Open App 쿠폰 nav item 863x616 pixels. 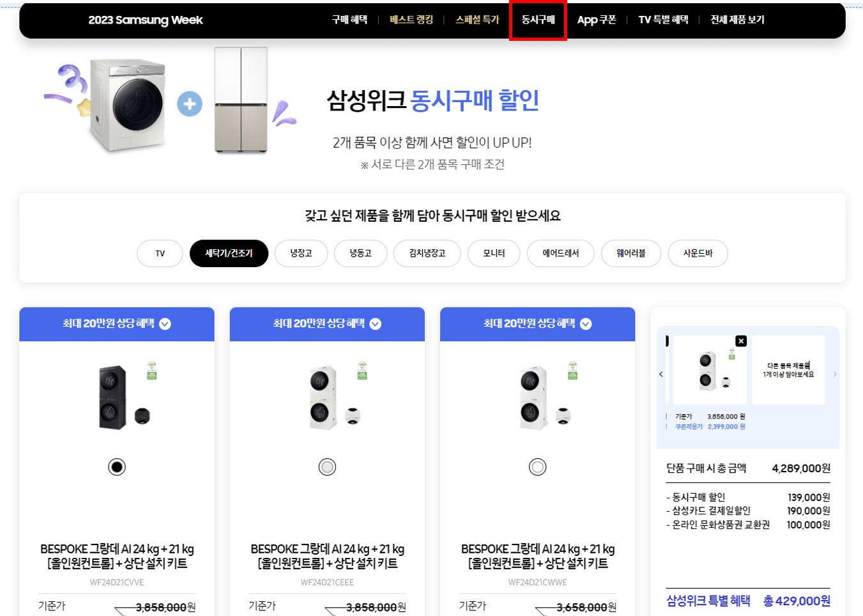click(597, 20)
